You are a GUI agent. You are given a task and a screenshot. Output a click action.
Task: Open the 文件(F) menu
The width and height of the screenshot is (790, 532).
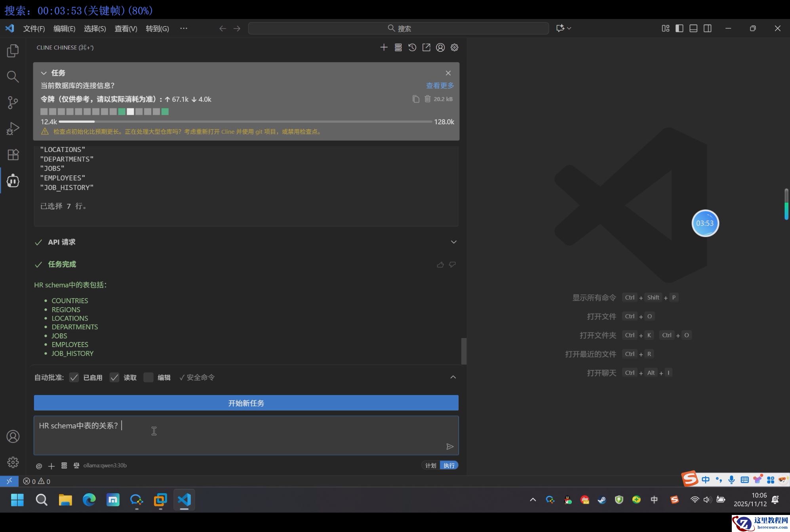pyautogui.click(x=34, y=28)
